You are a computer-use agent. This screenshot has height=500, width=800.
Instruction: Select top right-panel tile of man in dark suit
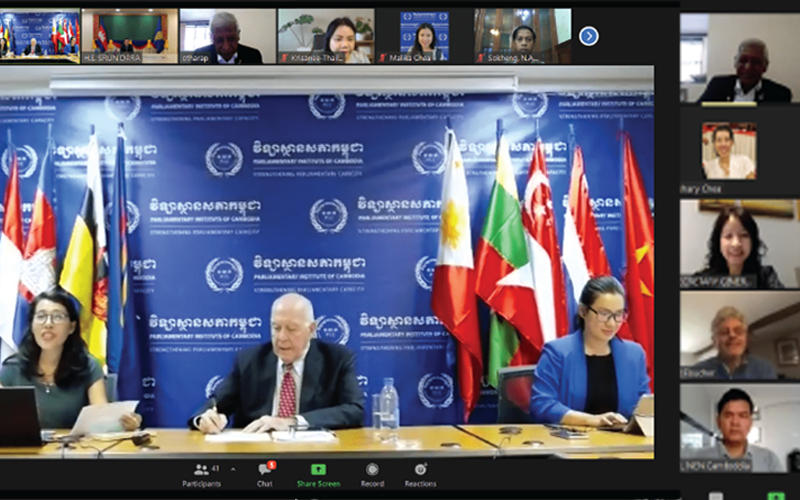tap(739, 58)
